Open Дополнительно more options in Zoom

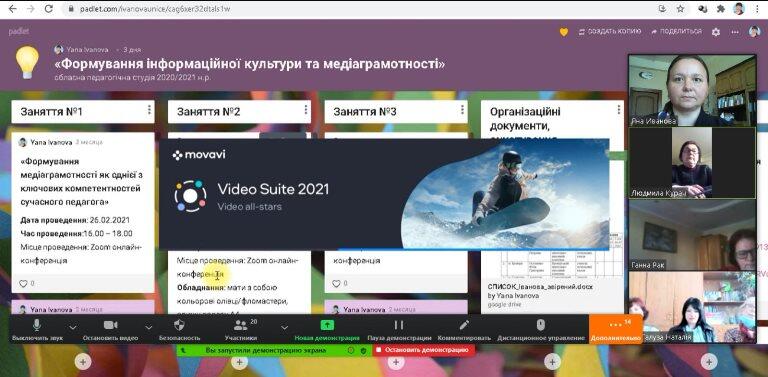pyautogui.click(x=616, y=330)
